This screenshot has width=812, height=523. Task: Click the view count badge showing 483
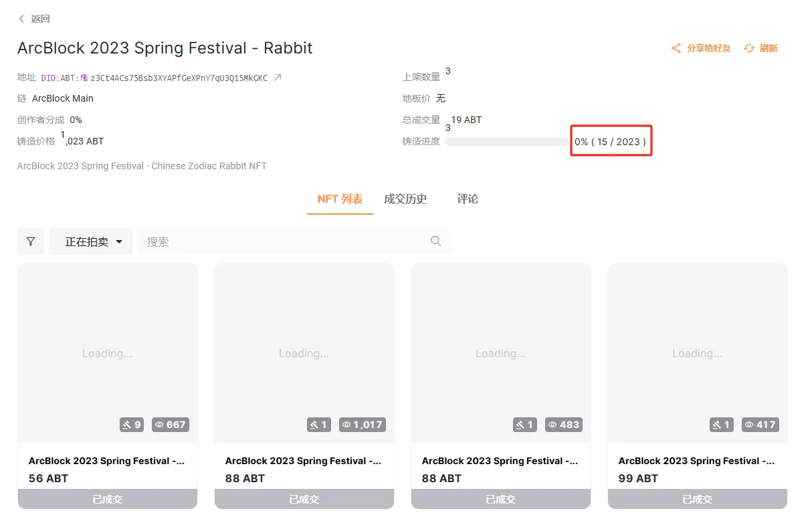[x=563, y=424]
